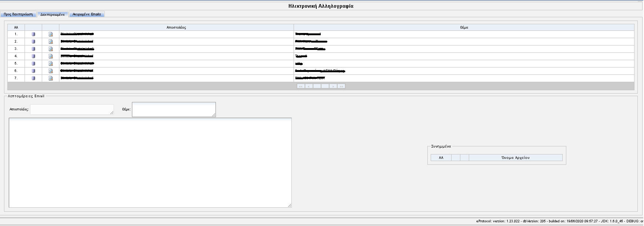Select row number "2." cell
644x226 pixels.
point(16,41)
